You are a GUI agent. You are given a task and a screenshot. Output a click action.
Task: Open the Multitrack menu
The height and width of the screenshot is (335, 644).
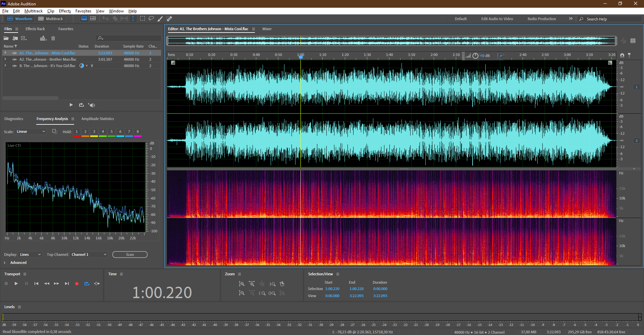tap(34, 11)
